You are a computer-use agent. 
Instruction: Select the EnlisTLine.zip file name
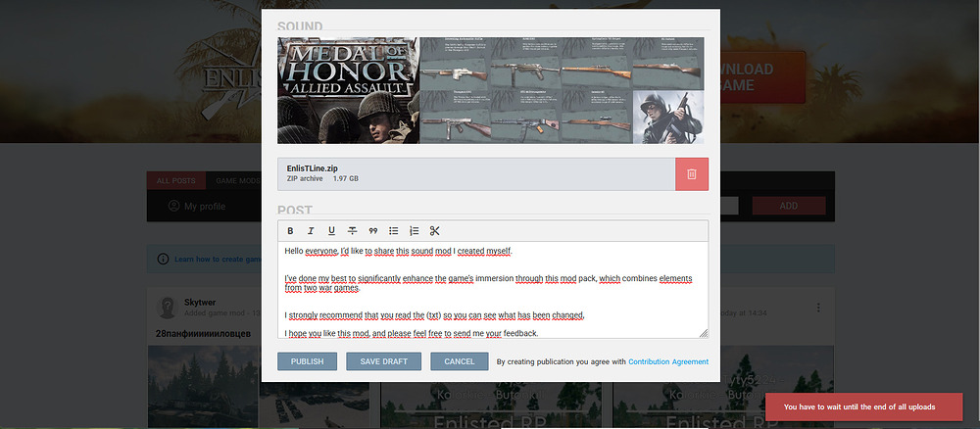(x=313, y=168)
